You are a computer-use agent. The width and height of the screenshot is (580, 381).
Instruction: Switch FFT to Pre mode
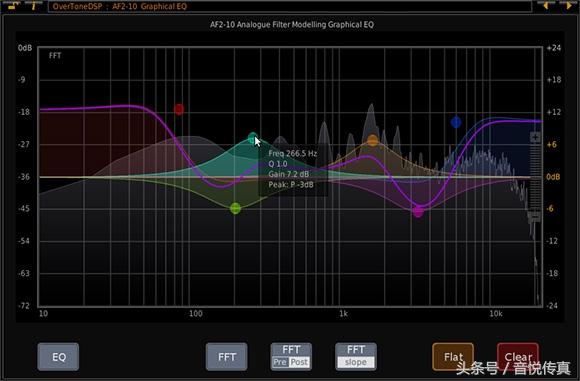point(280,362)
